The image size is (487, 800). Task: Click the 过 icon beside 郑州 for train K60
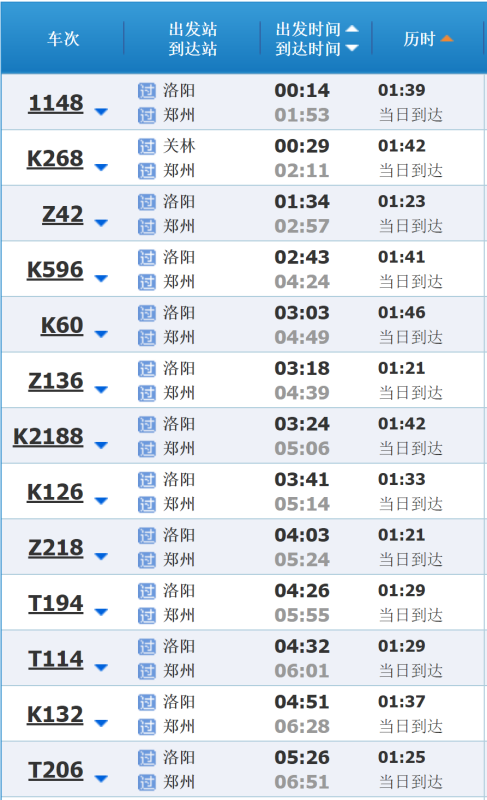(x=147, y=338)
